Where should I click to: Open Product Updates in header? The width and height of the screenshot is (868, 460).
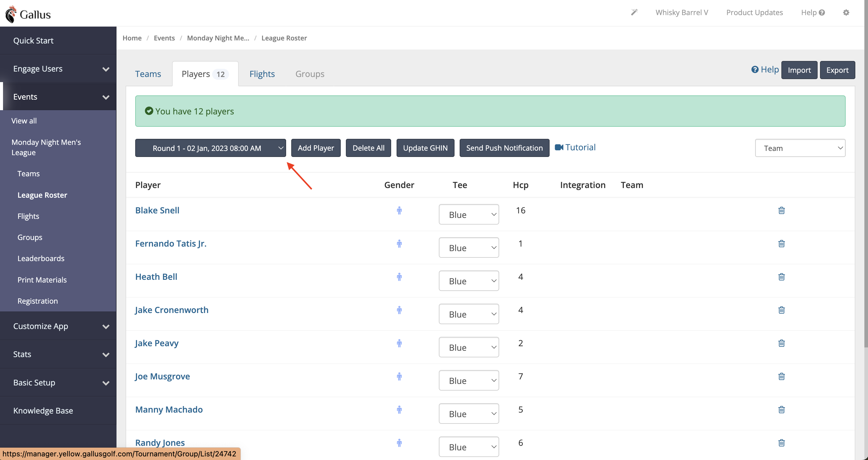pyautogui.click(x=755, y=12)
